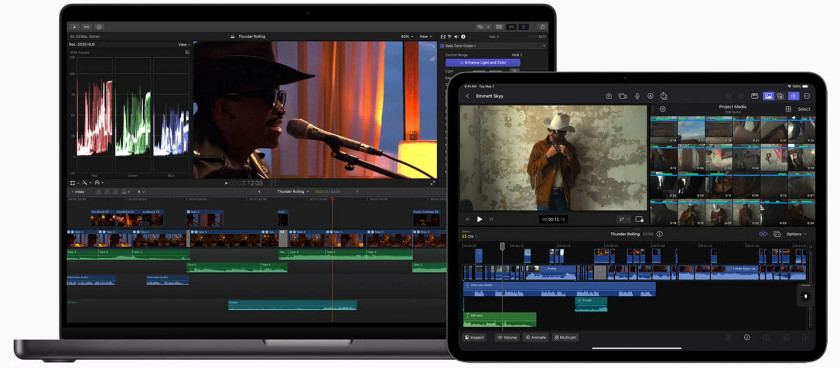Open the camera record icon on iPad

click(x=622, y=96)
